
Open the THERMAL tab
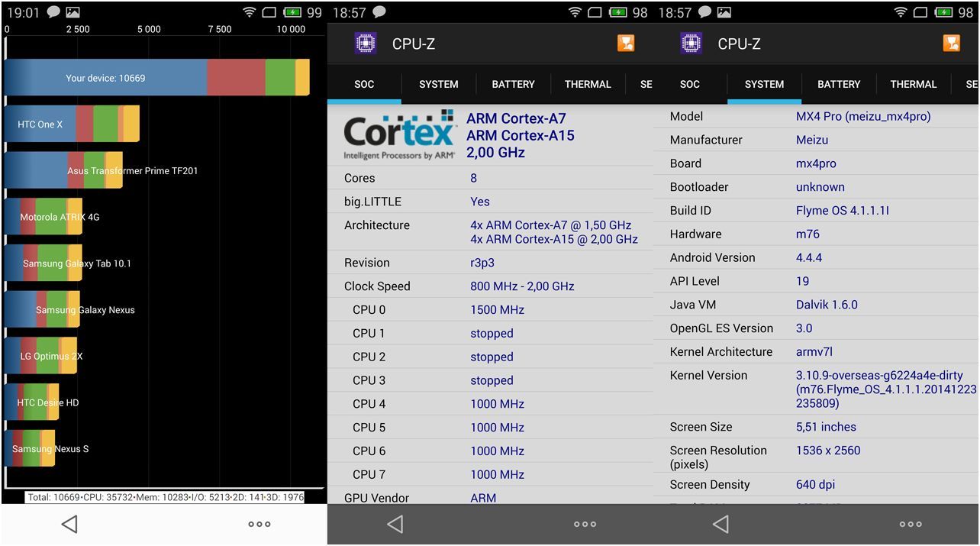click(588, 84)
